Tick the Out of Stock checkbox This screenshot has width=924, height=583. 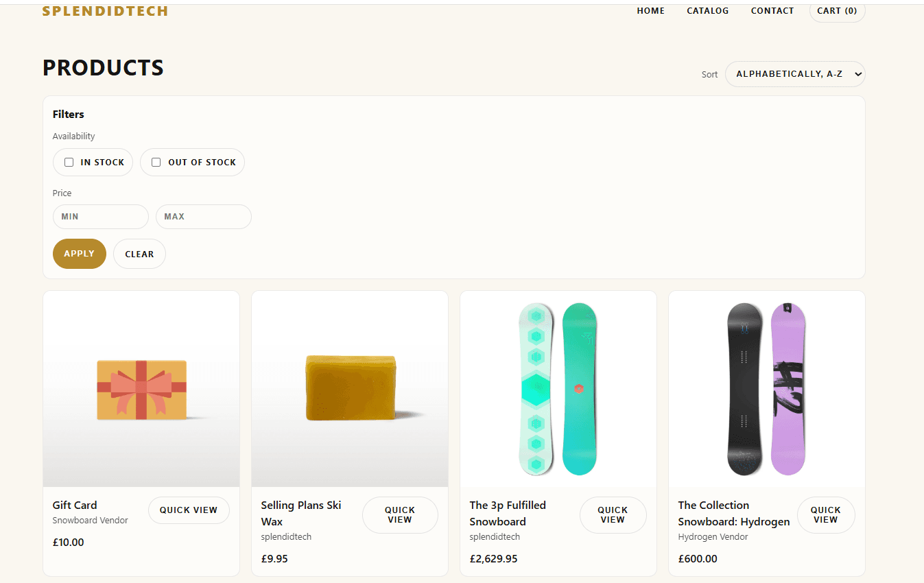[x=156, y=163]
